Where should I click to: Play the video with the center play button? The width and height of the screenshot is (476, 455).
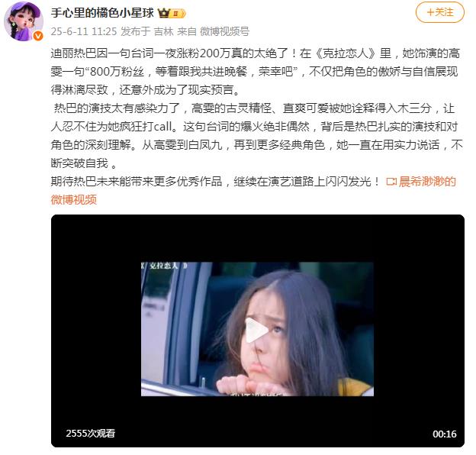[x=256, y=330]
